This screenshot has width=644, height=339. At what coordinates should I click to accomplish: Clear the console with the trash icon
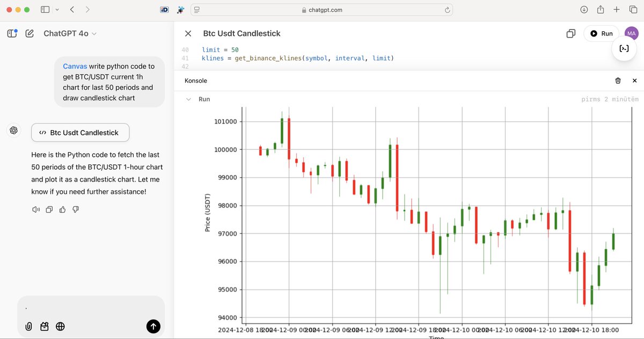coord(618,81)
